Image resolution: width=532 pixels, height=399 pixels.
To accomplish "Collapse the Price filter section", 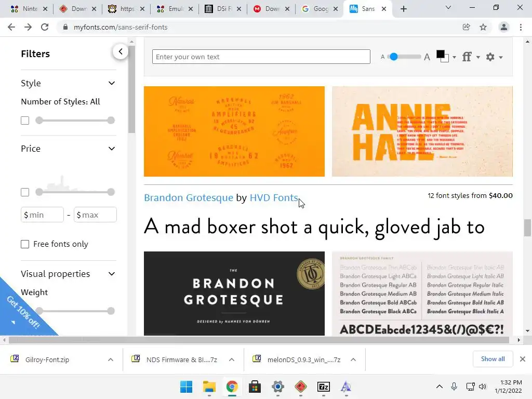I will pos(112,149).
